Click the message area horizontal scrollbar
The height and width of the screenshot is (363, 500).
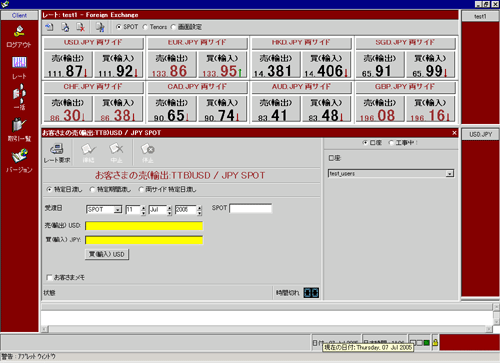tap(267, 329)
